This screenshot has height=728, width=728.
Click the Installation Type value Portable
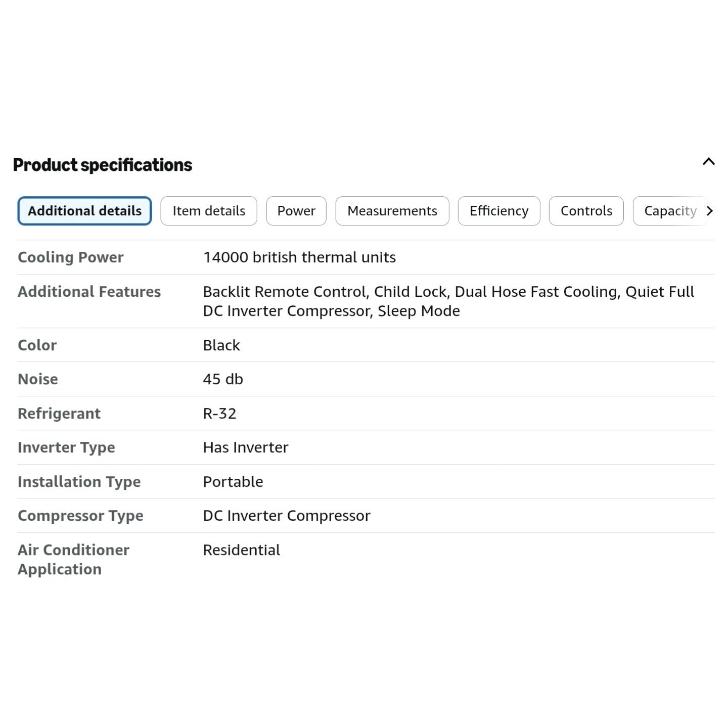(x=233, y=482)
